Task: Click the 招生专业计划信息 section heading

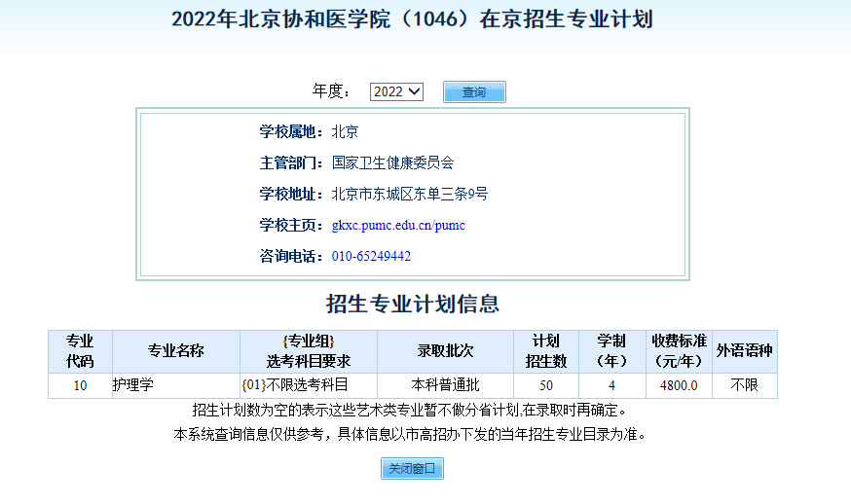Action: click(x=413, y=305)
